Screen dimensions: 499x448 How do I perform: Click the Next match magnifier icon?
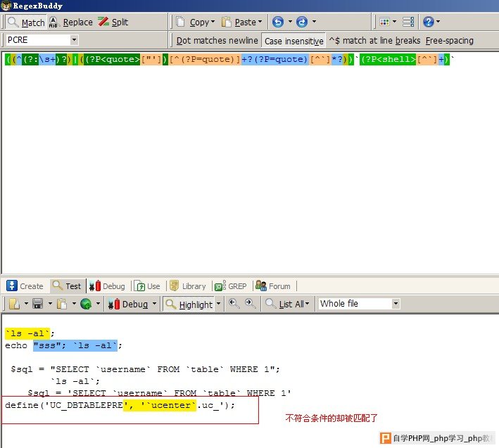click(250, 303)
